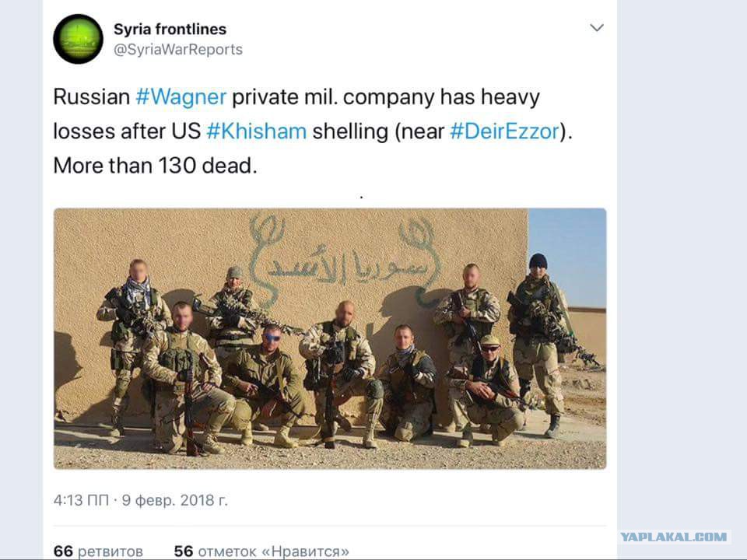Follow the #Khisham hashtag link
Viewport: 747px width, 560px height.
(257, 131)
